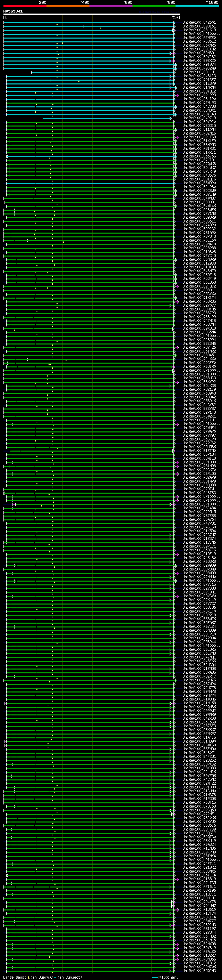The height and width of the screenshot is (980, 222).
Task: Choose the UniRef100_Q8YQL2 entry
Action: point(199,91)
